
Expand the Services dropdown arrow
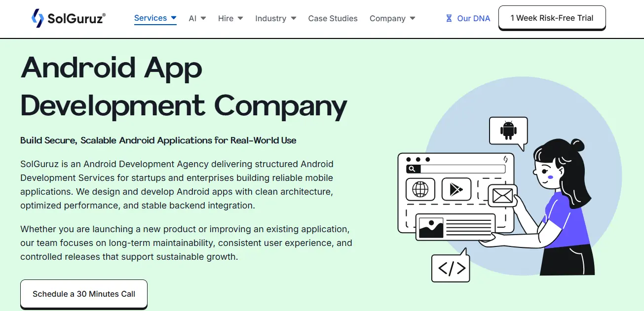[x=174, y=18]
